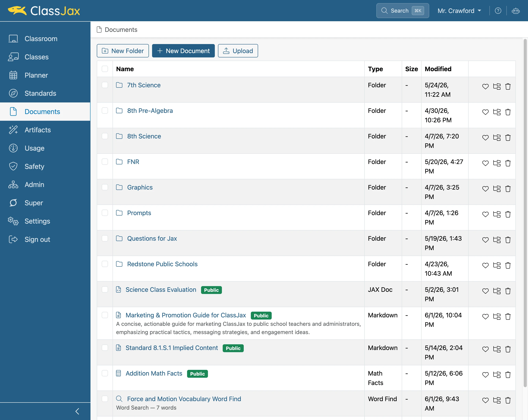Open Marketing & Promotion Guide for ClassJax
The height and width of the screenshot is (420, 528).
click(x=186, y=315)
